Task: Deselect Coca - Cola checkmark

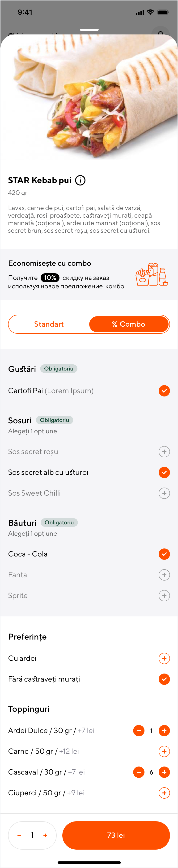Action: point(164,554)
